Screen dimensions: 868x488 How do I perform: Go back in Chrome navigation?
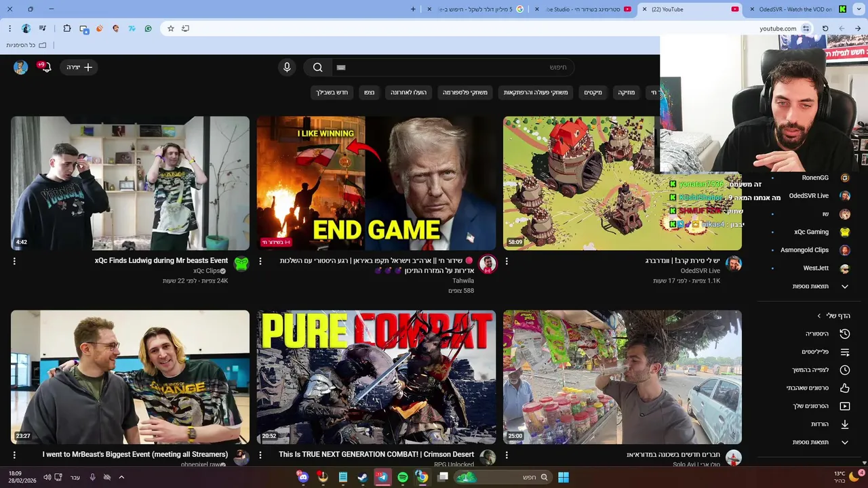click(x=858, y=28)
